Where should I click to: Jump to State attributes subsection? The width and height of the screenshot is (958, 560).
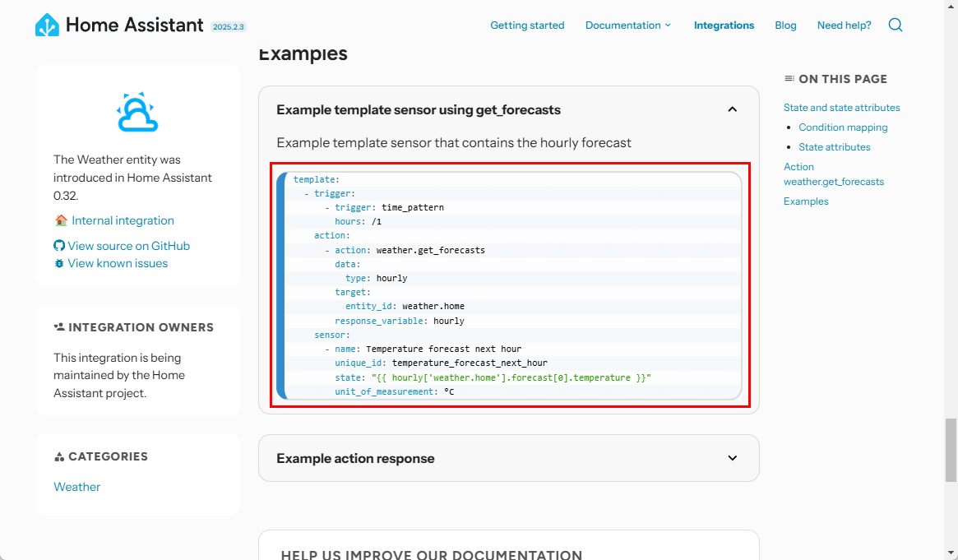point(835,146)
